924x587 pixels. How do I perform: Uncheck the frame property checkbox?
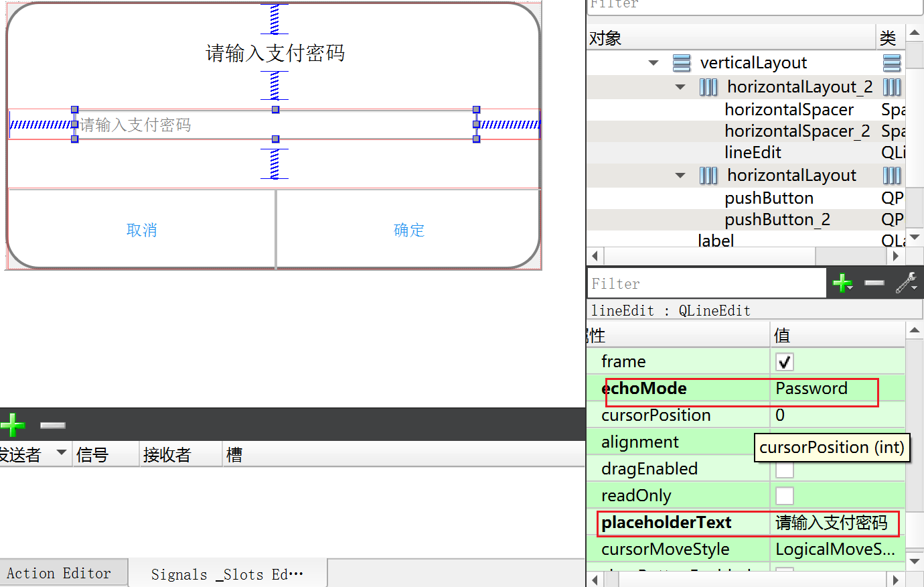783,361
